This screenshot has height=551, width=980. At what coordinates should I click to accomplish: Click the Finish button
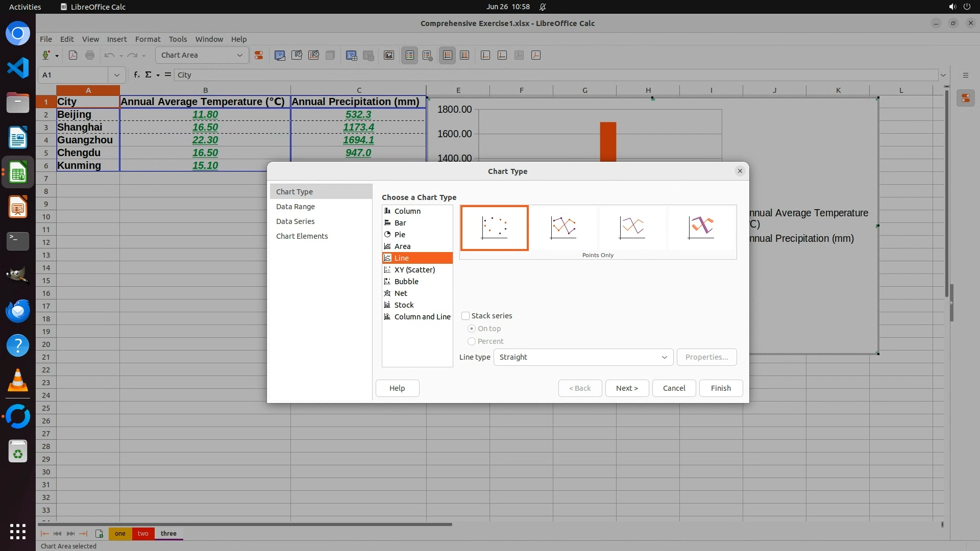click(721, 388)
